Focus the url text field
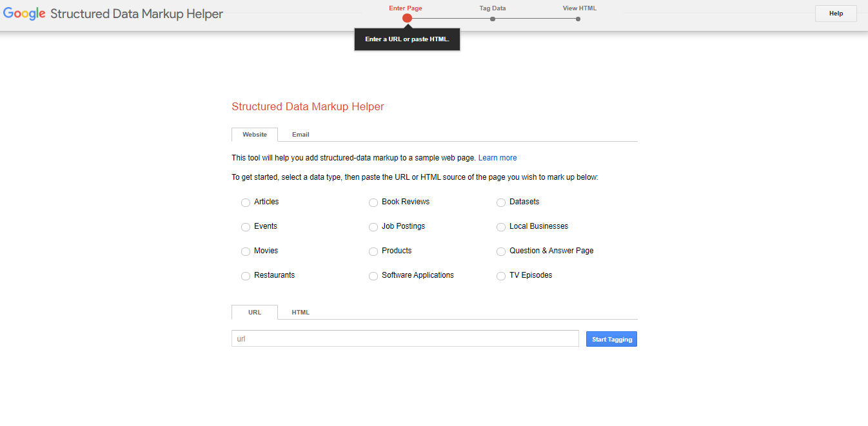 click(x=405, y=338)
